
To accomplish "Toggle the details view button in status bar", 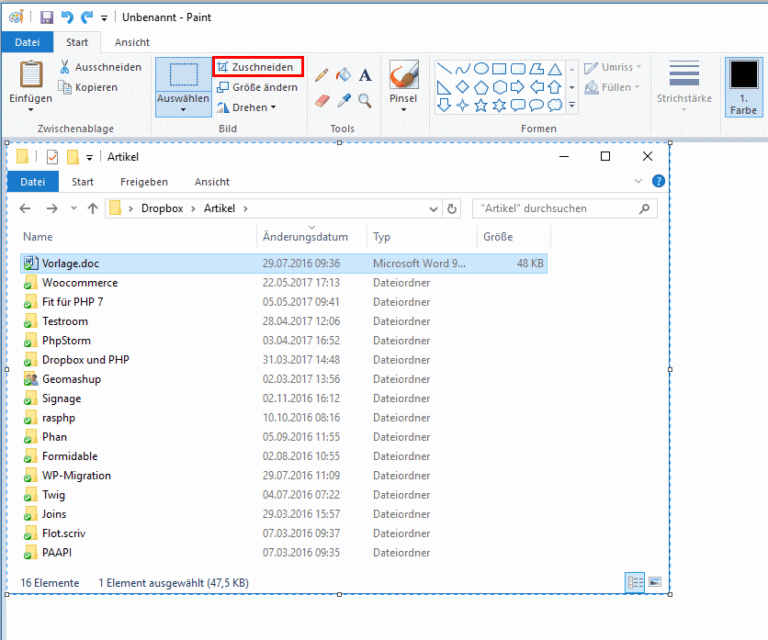I will pos(635,583).
